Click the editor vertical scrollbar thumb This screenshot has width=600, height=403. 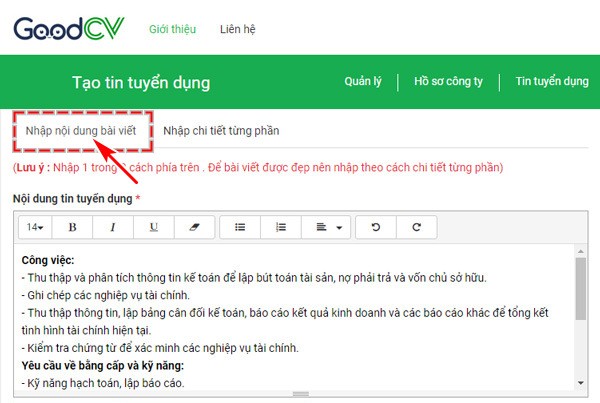click(x=580, y=289)
